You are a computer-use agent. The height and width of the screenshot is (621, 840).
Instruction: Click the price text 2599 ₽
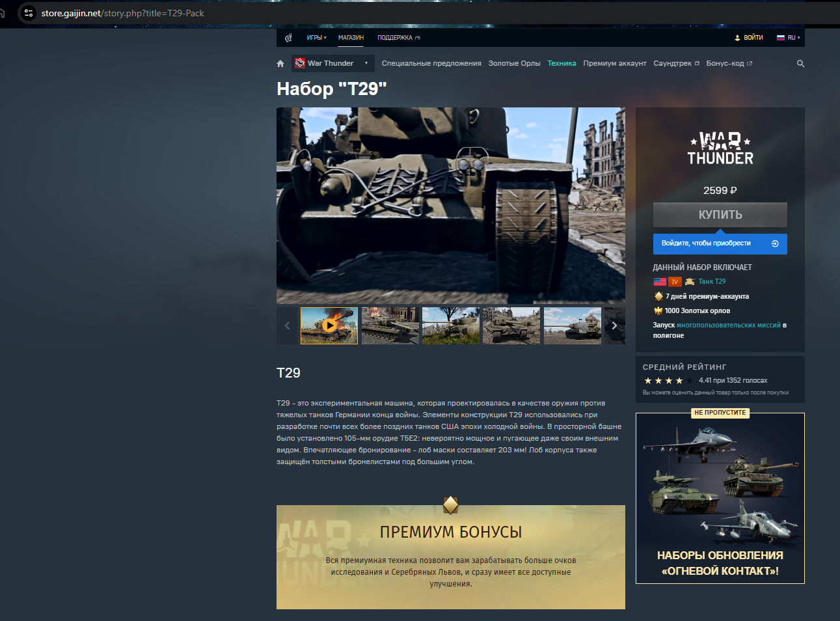[x=720, y=191]
